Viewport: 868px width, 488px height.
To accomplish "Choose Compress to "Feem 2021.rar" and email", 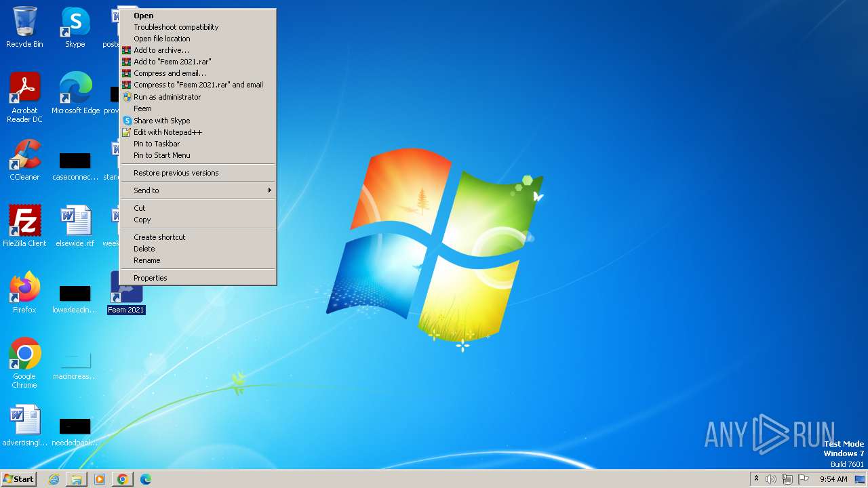I will [198, 85].
